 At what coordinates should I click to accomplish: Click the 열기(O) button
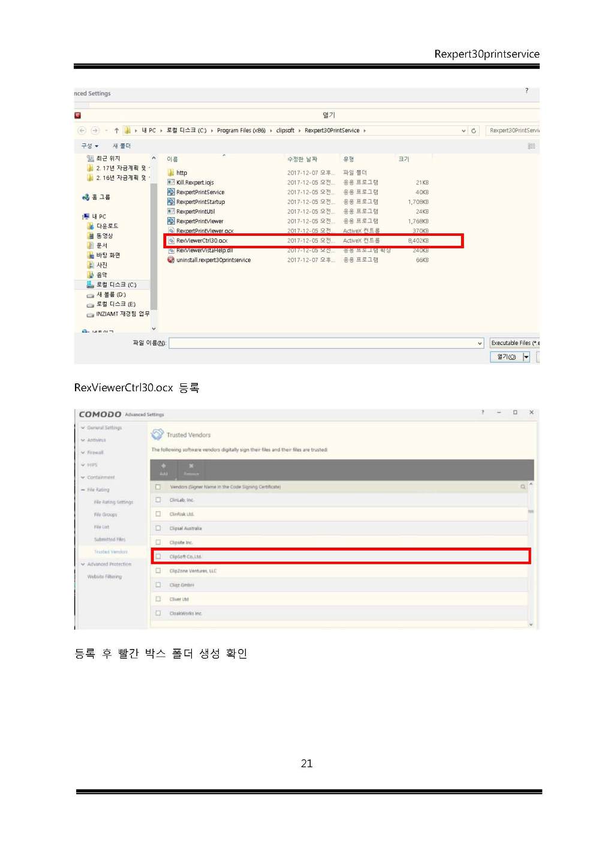pyautogui.click(x=507, y=357)
